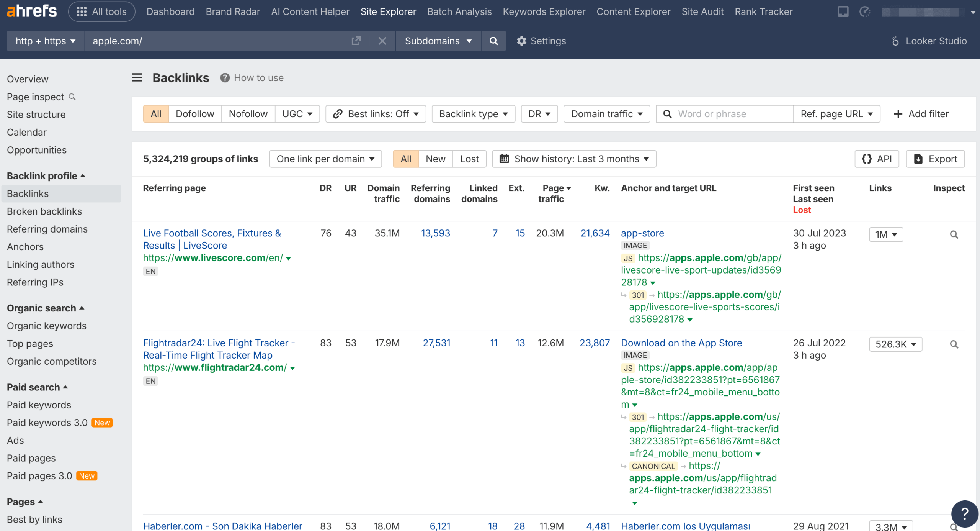The image size is (980, 531).
Task: Open the help question mark bubble
Action: pyautogui.click(x=965, y=514)
